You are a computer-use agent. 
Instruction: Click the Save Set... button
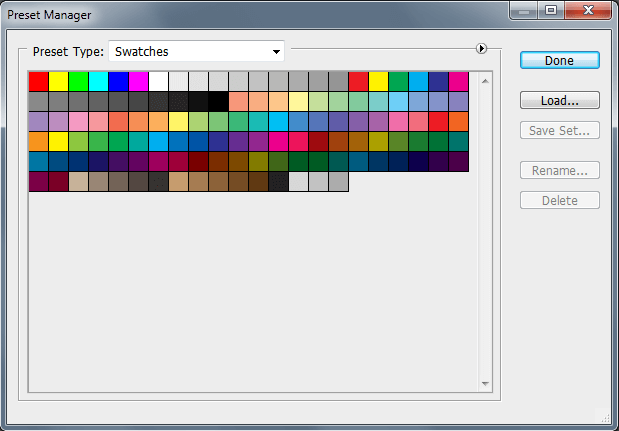coord(559,130)
